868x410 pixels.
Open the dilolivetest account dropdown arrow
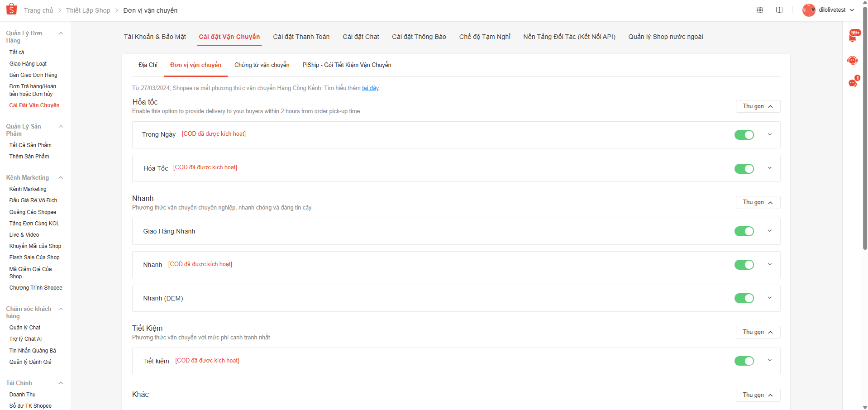click(852, 10)
